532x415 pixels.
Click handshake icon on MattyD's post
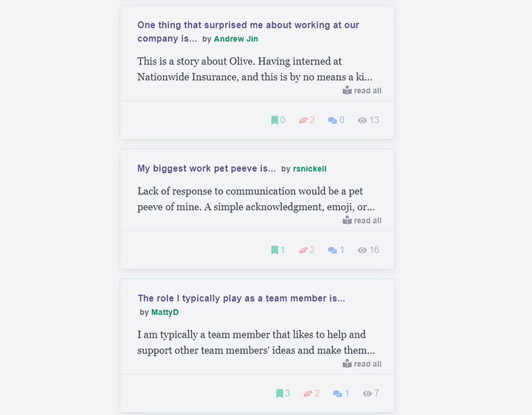tap(307, 394)
